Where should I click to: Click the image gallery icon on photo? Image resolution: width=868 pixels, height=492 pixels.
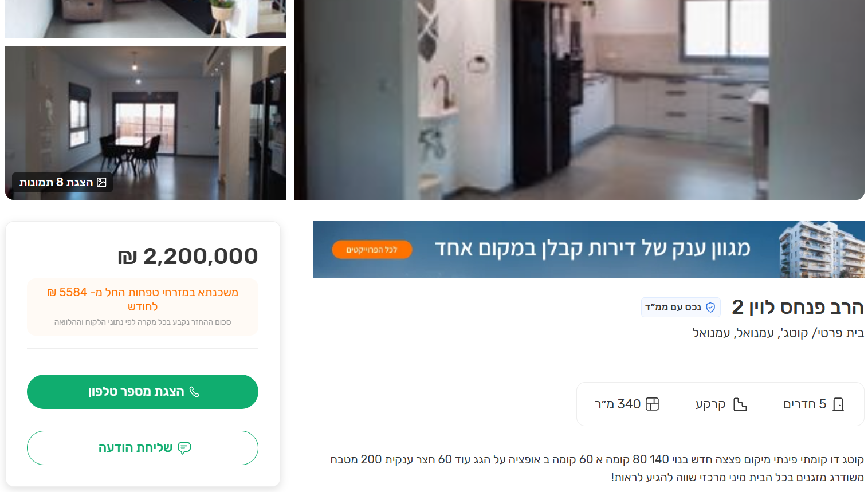(101, 182)
